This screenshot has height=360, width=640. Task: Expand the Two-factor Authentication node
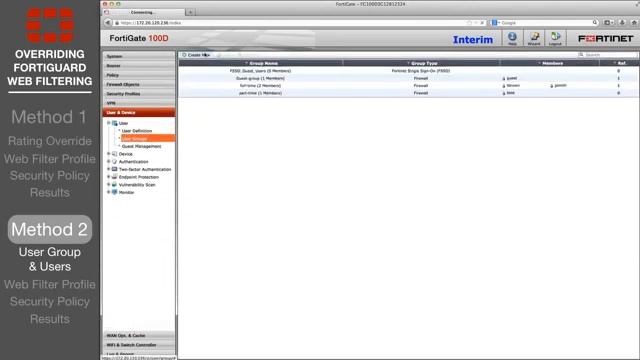109,169
